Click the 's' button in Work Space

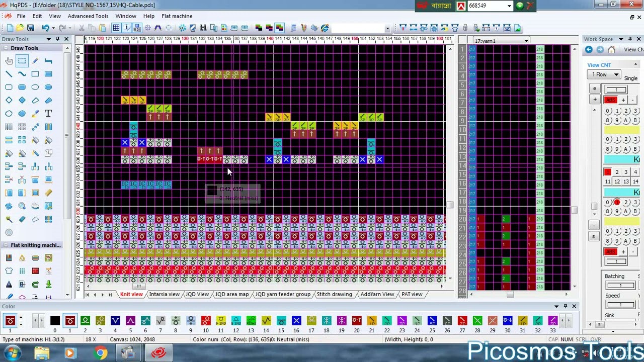coord(594,236)
